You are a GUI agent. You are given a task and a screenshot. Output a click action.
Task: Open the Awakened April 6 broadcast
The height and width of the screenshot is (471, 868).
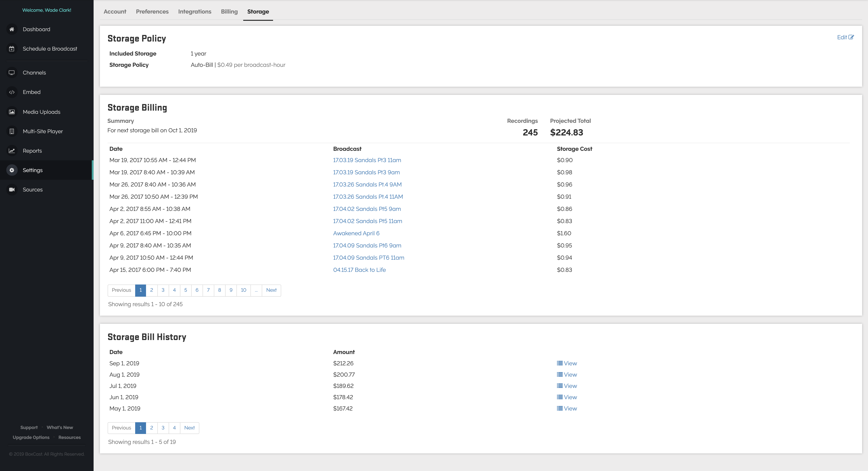coord(356,233)
